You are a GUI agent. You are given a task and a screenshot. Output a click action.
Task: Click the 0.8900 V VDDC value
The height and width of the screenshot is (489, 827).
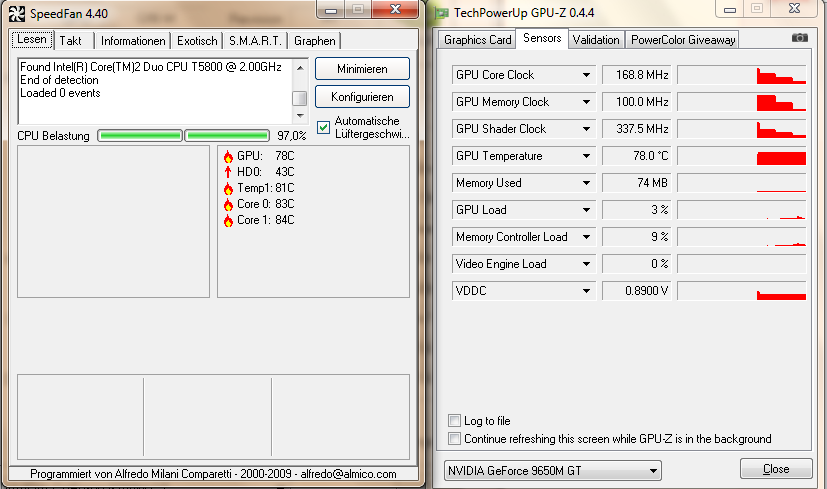click(x=637, y=291)
